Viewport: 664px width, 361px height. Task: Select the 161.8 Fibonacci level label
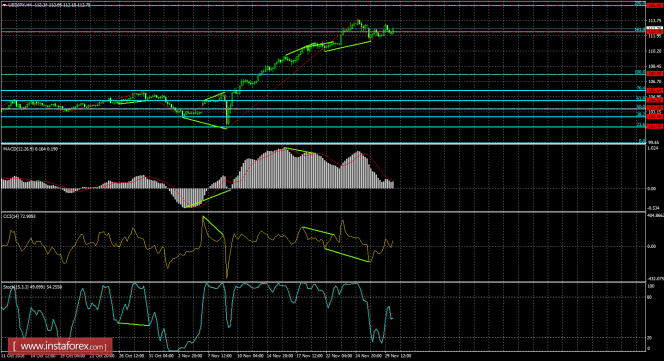click(x=640, y=30)
